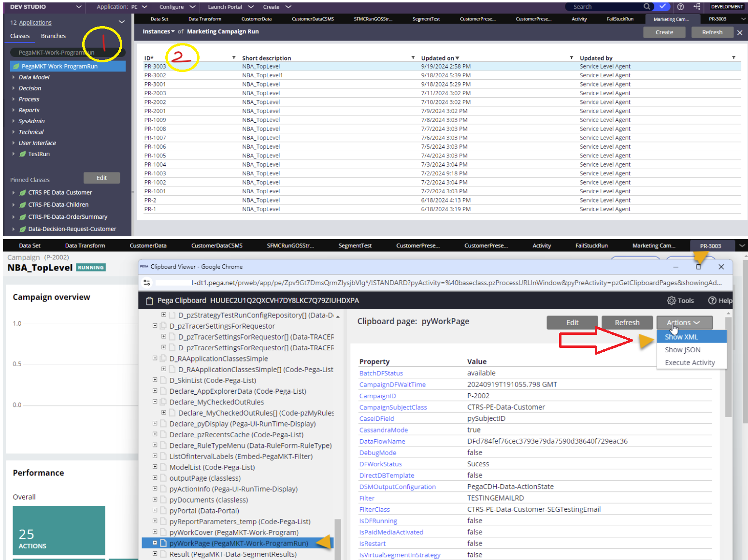Image resolution: width=748 pixels, height=560 pixels.
Task: Switch to the Classes tab
Action: tap(20, 36)
